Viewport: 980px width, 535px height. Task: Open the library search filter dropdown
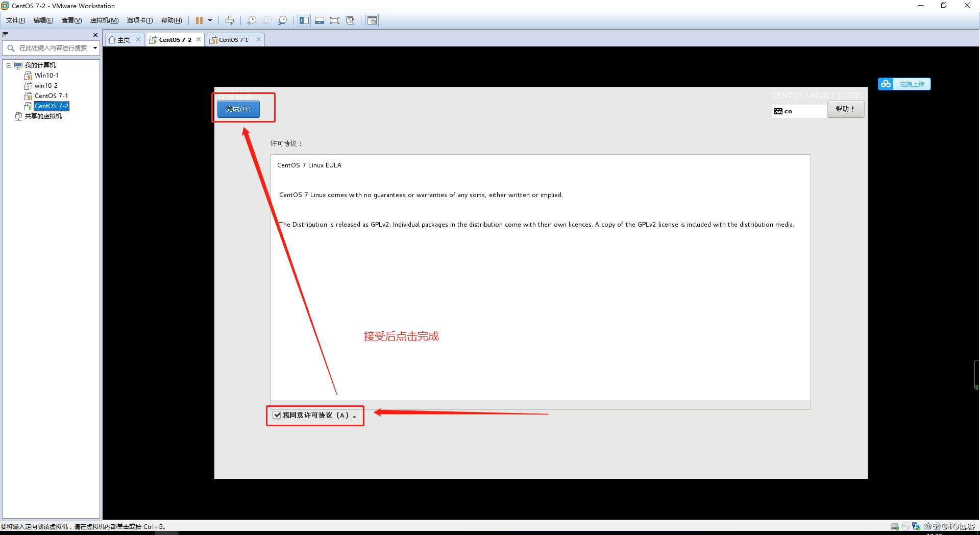pos(95,48)
